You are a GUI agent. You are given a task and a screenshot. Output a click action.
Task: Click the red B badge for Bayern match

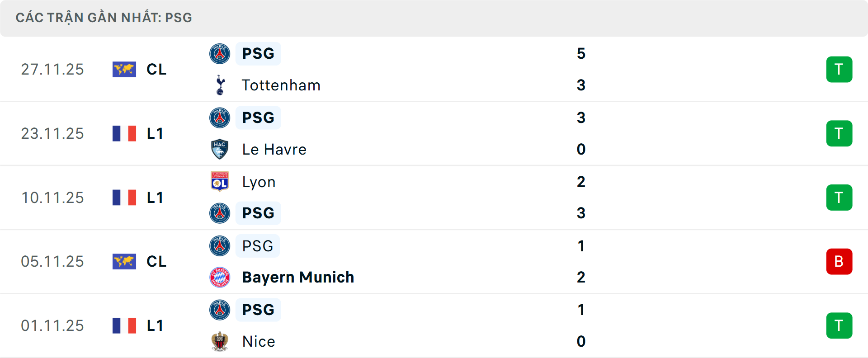pyautogui.click(x=839, y=262)
